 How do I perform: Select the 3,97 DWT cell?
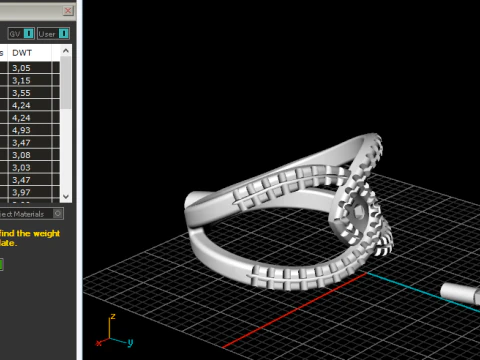30,192
